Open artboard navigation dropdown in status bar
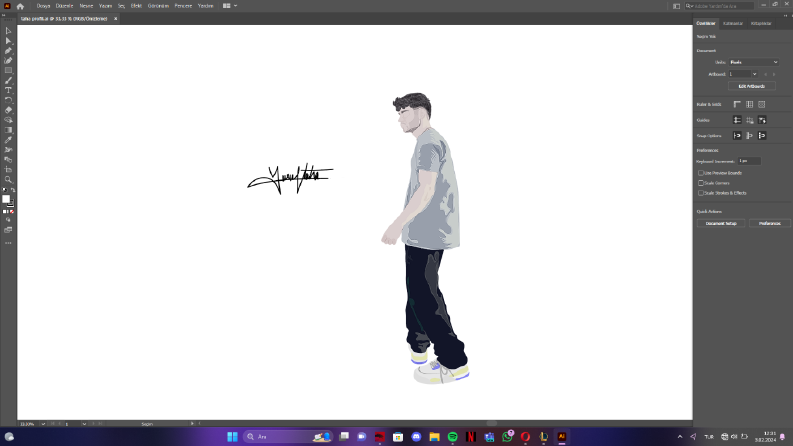The height and width of the screenshot is (446, 793). (x=84, y=424)
